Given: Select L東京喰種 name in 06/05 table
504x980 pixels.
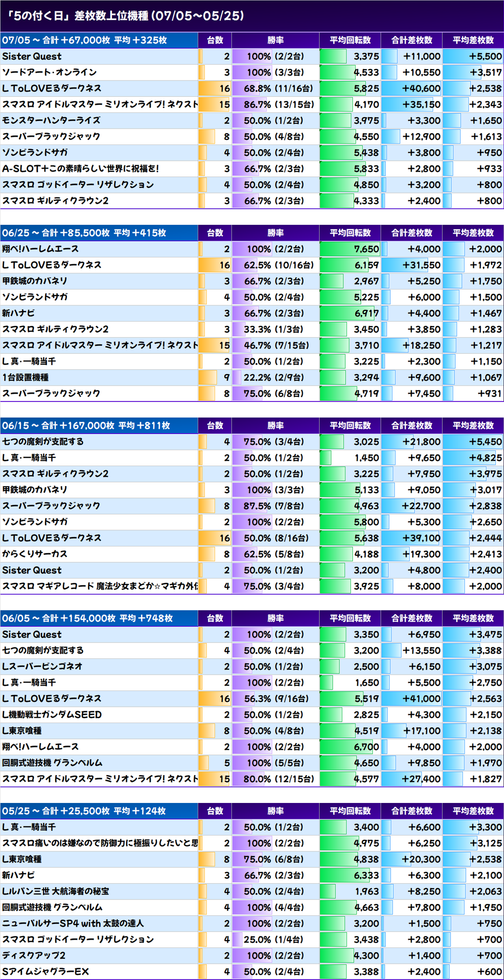Looking at the screenshot, I should [x=22, y=731].
